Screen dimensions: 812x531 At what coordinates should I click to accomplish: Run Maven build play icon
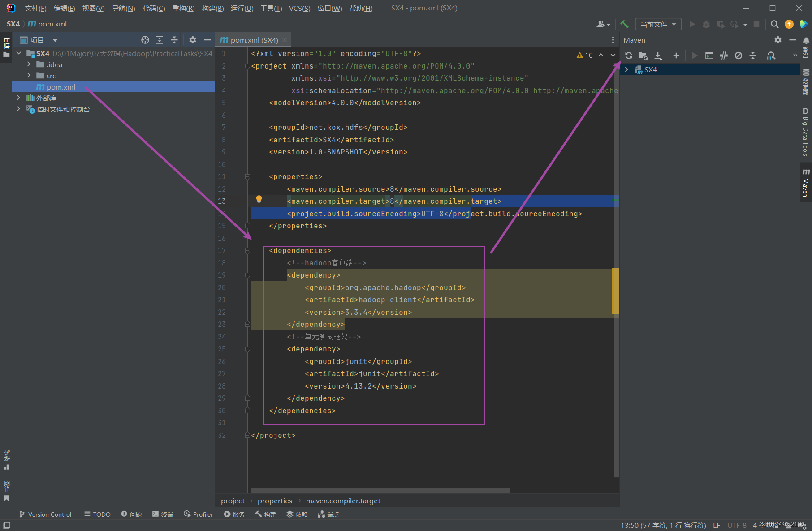tap(695, 56)
